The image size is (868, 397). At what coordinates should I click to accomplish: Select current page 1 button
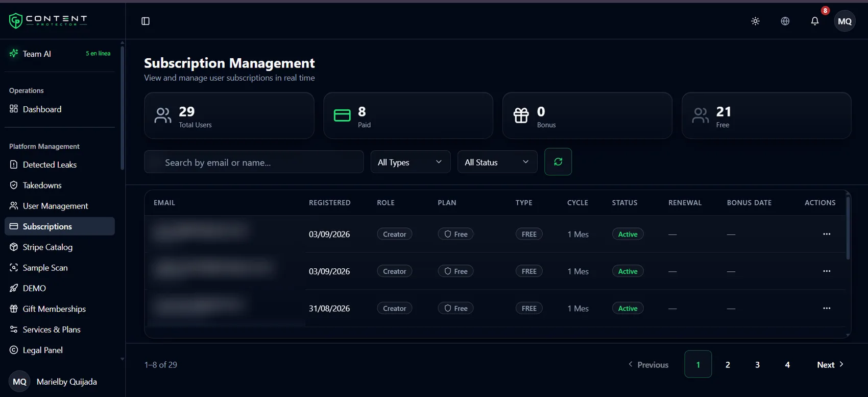tap(698, 364)
